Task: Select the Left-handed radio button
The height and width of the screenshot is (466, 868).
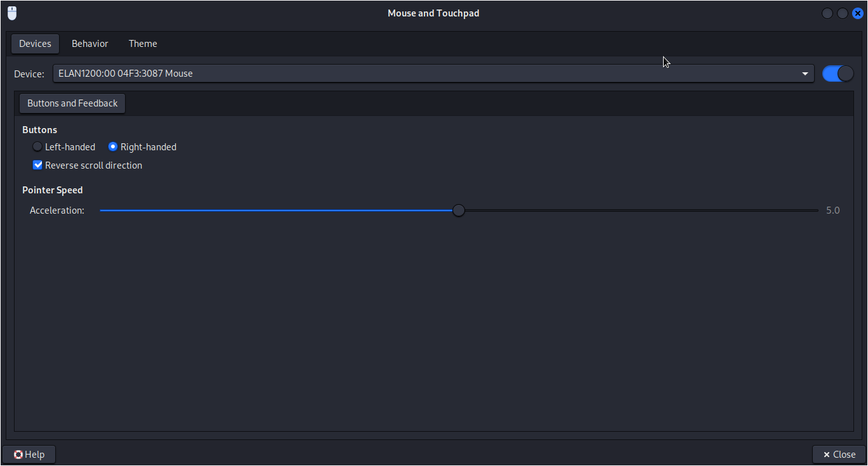Action: pos(37,147)
